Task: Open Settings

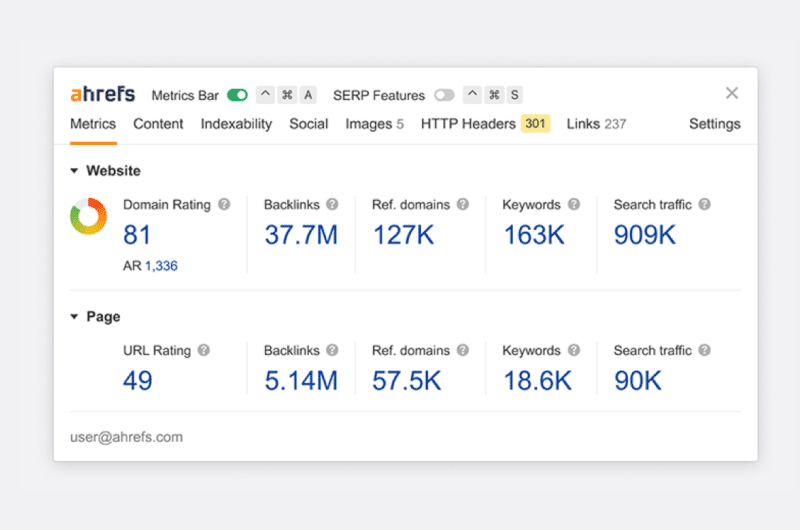Action: [714, 124]
